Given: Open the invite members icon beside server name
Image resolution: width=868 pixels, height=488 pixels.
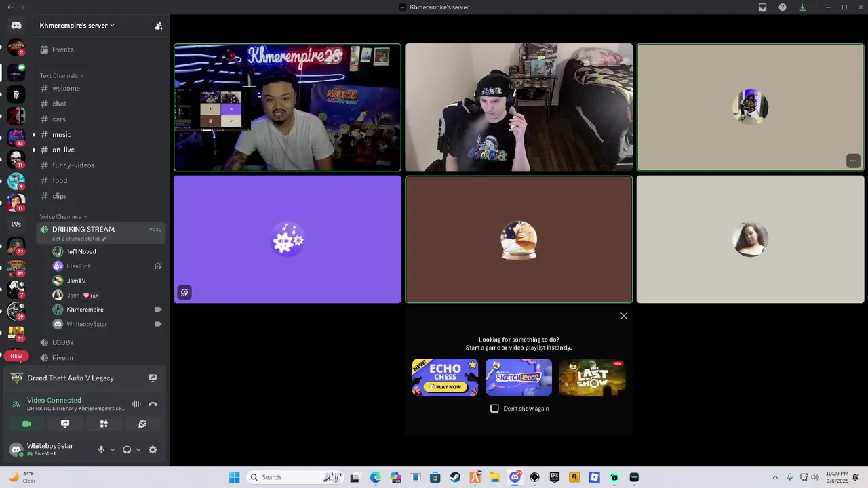Looking at the screenshot, I should point(159,26).
